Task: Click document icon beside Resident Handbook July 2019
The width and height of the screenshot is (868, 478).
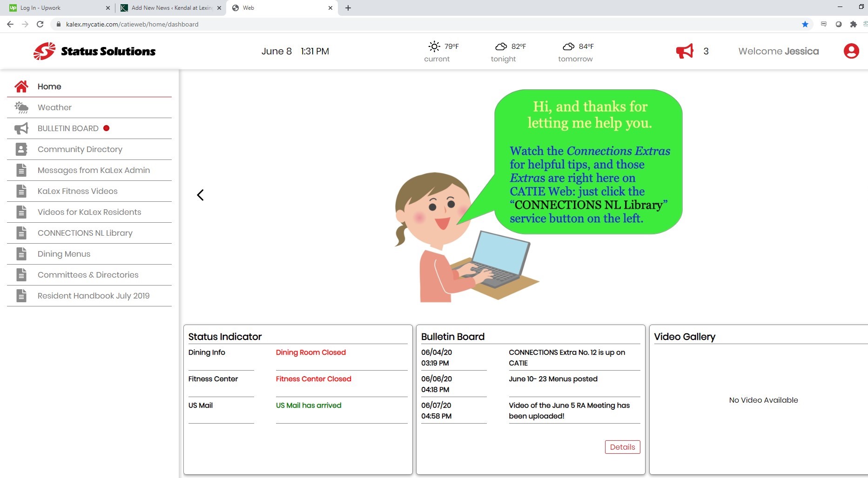Action: (21, 296)
